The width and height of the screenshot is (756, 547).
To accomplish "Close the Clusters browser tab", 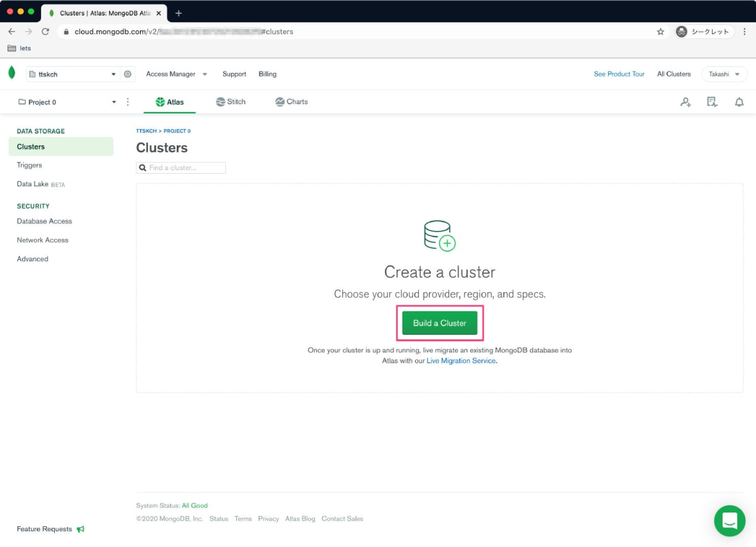I will click(x=159, y=13).
